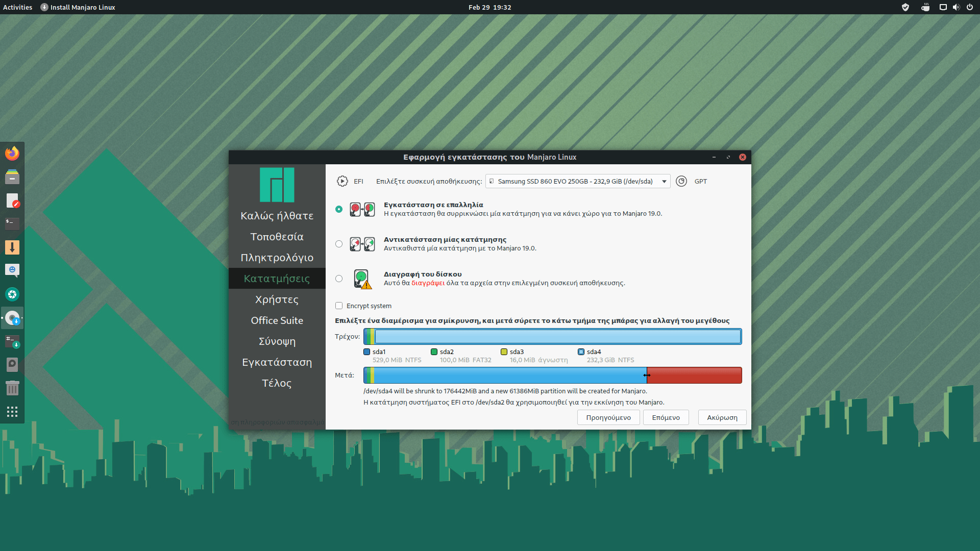Open Firefox from the dock

(x=12, y=153)
